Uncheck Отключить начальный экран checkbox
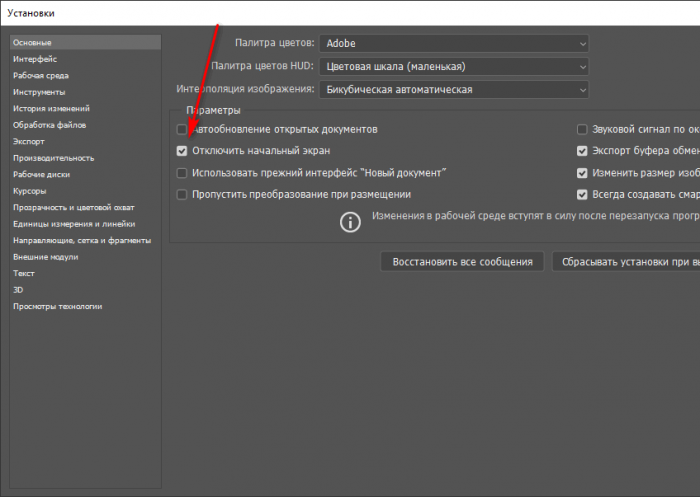This screenshot has width=700, height=497. (x=182, y=151)
